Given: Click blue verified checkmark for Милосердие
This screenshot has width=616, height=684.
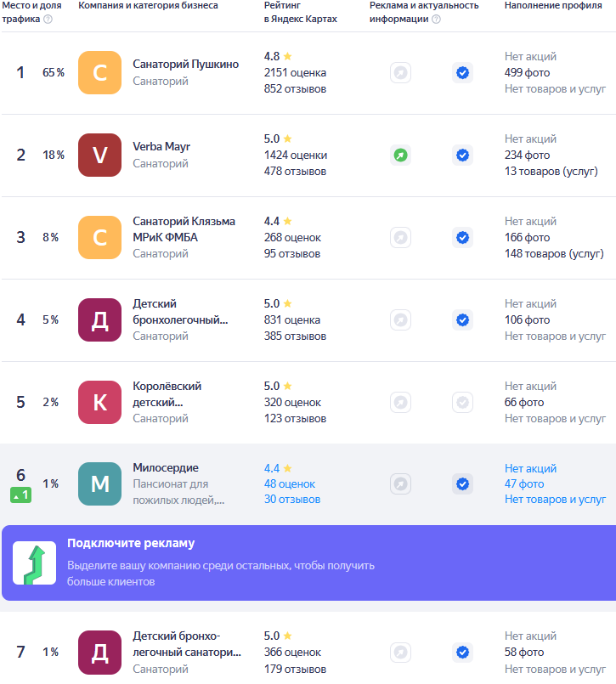Looking at the screenshot, I should click(462, 484).
